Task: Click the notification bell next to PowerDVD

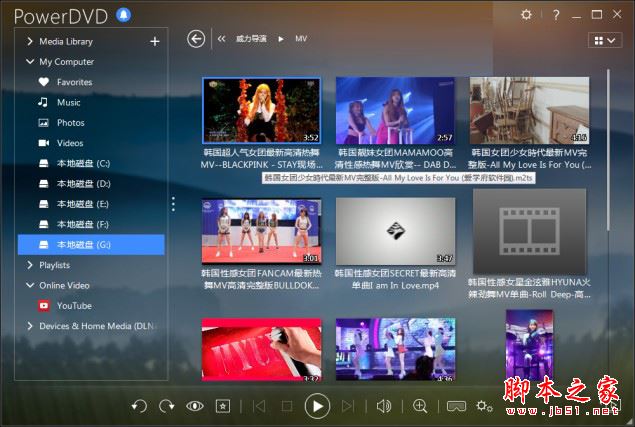Action: [x=124, y=15]
